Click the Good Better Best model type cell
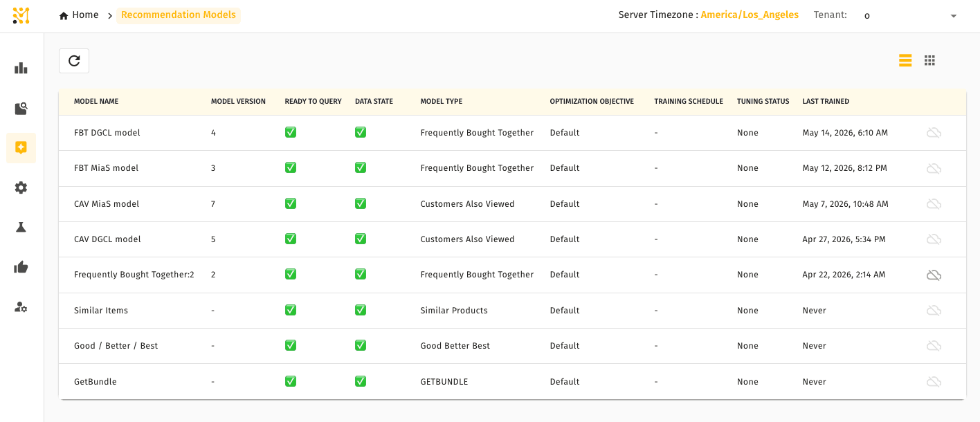This screenshot has height=422, width=980. [455, 346]
